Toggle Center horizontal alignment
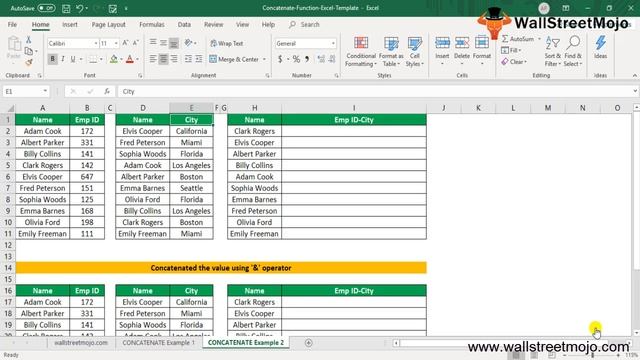The image size is (640, 360). pyautogui.click(x=163, y=59)
